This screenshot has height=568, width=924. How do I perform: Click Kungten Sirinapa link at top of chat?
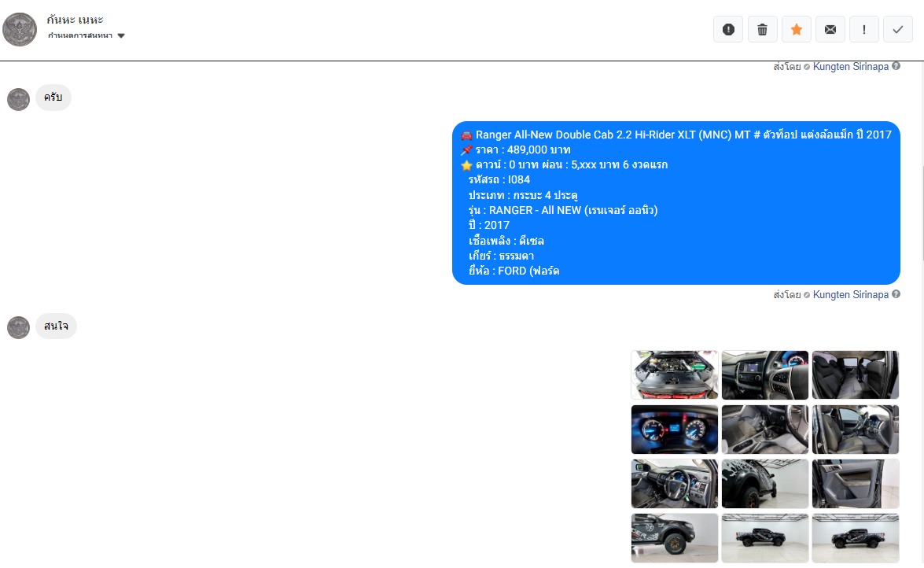pyautogui.click(x=850, y=67)
